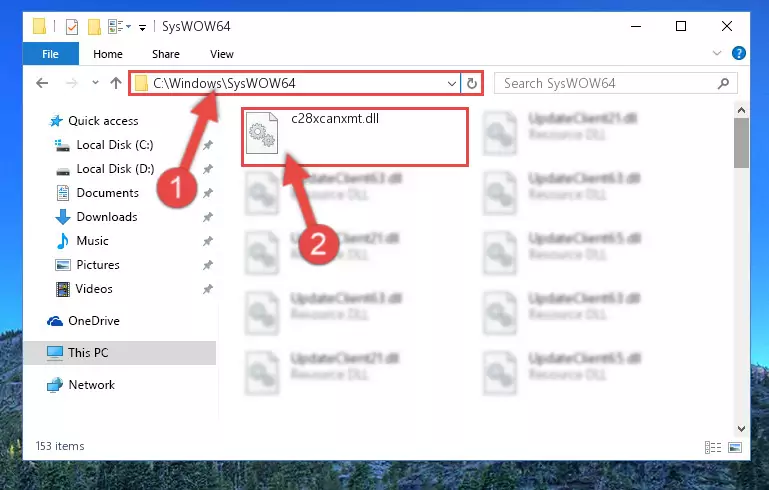Expand the ribbon with the chevron
Image resolution: width=769 pixels, height=490 pixels.
pyautogui.click(x=717, y=53)
